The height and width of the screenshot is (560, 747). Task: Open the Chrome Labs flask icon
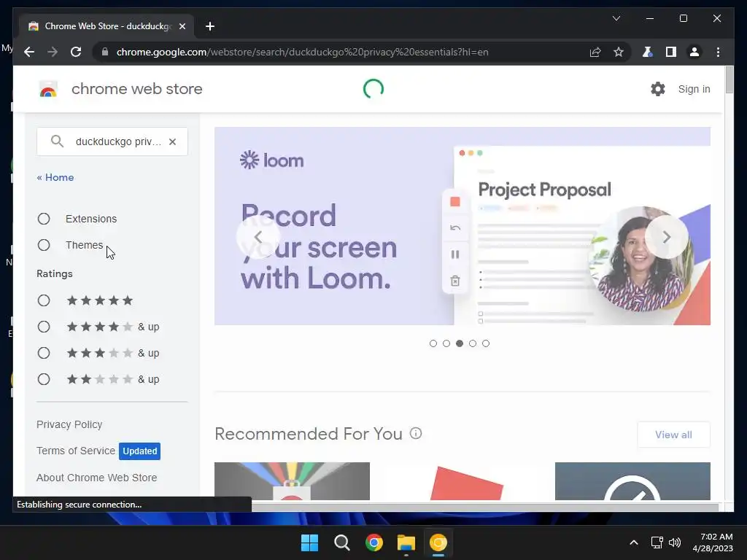(x=647, y=52)
